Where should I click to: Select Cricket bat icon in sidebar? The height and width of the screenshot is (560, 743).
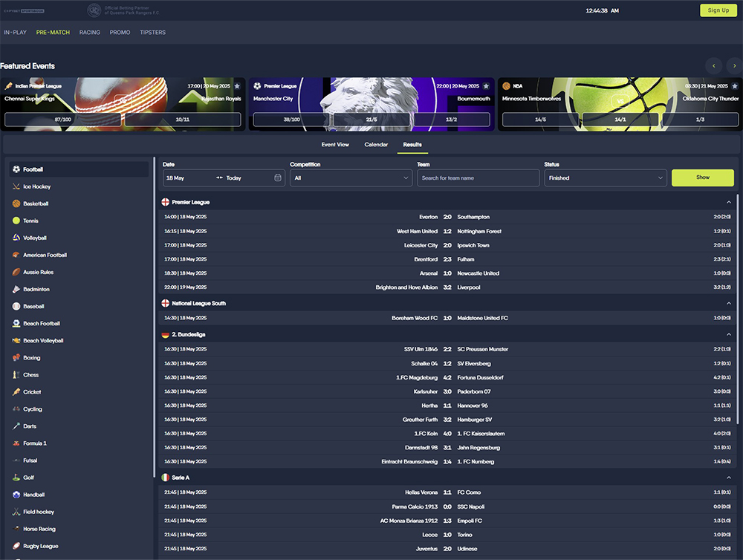(x=16, y=392)
